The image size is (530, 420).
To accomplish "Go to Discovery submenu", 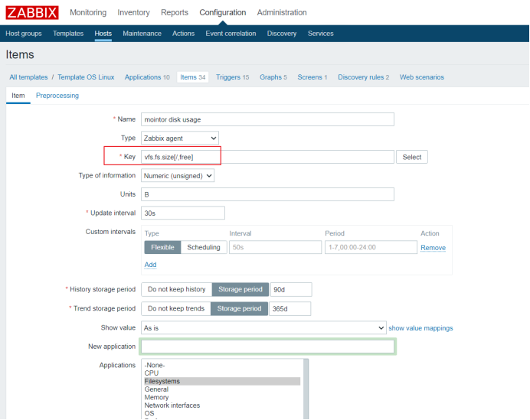I will [x=282, y=34].
